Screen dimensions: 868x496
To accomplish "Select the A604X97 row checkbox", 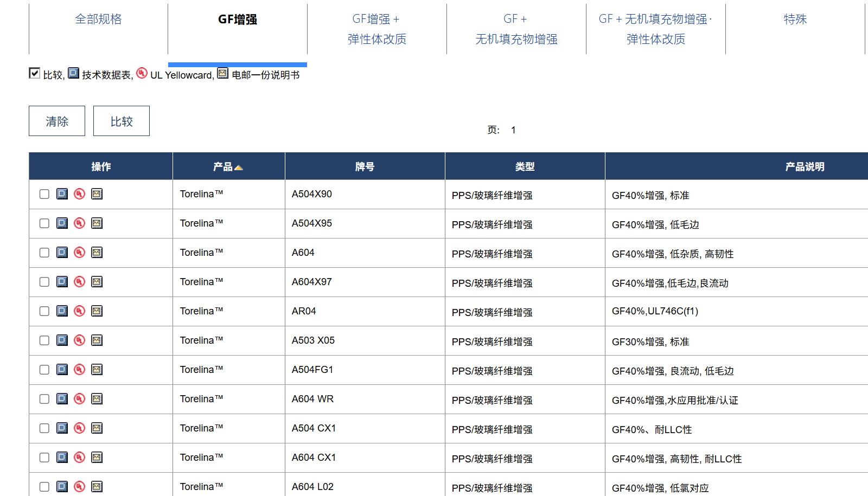I will (44, 282).
